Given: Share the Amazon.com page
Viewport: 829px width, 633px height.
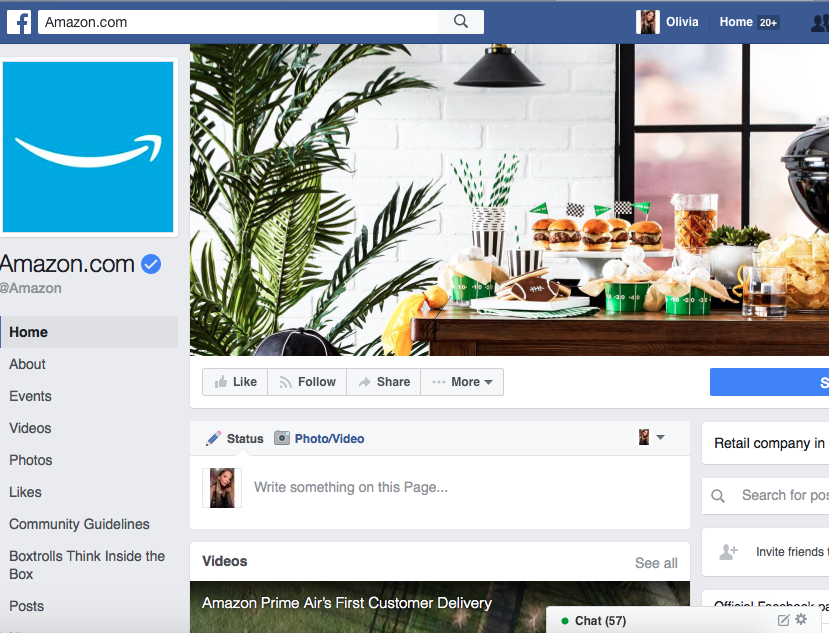Looking at the screenshot, I should [x=384, y=382].
